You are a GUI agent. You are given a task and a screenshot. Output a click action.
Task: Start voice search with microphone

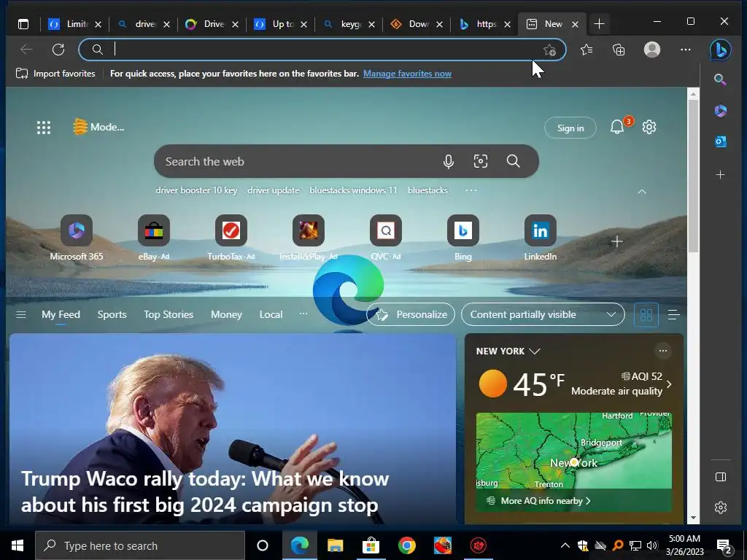pyautogui.click(x=449, y=161)
